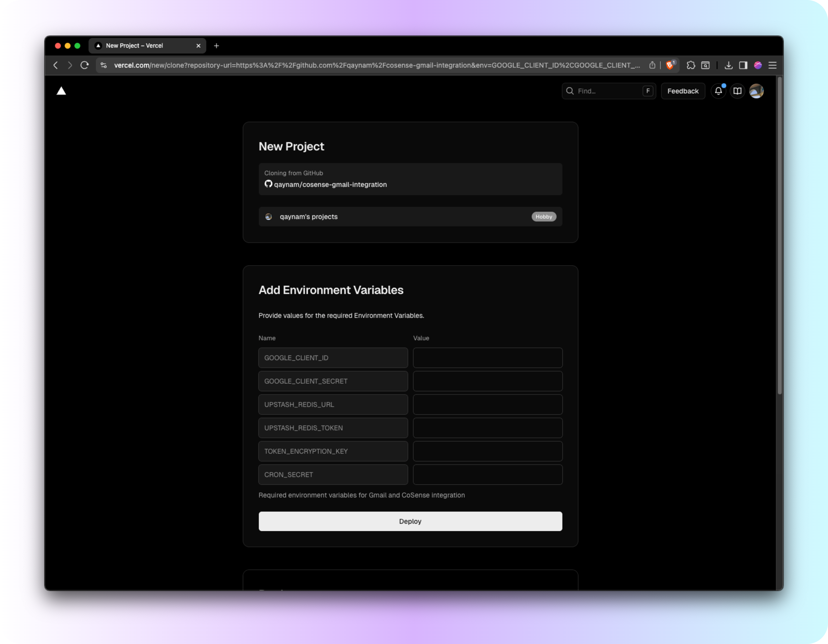The height and width of the screenshot is (644, 828).
Task: Click the Name column label
Action: pos(267,338)
